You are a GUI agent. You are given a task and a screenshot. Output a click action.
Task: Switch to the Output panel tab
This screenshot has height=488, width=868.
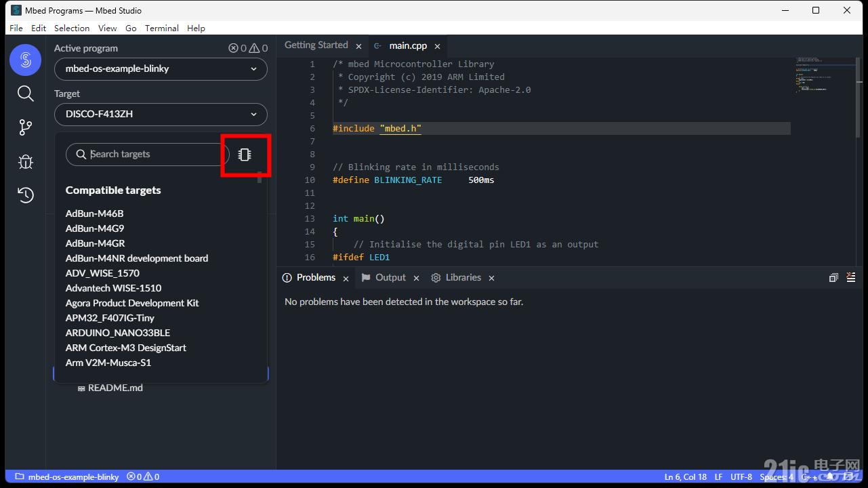click(x=390, y=278)
